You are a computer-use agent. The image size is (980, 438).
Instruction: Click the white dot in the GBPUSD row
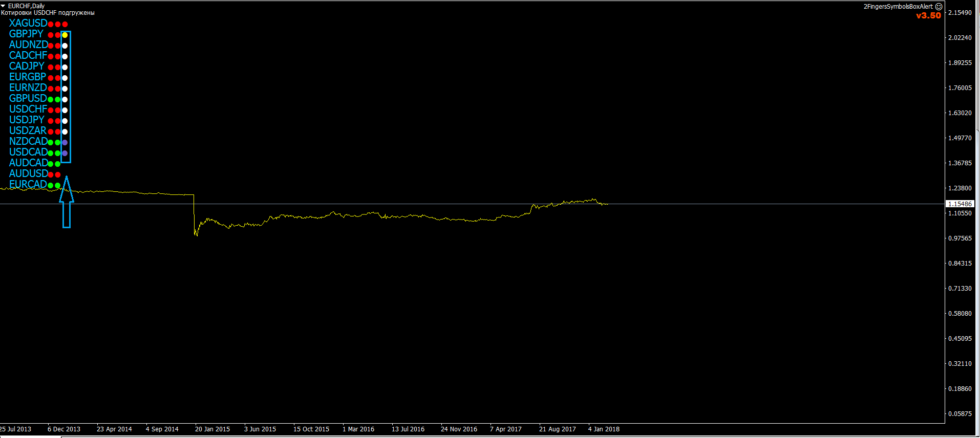tap(65, 100)
